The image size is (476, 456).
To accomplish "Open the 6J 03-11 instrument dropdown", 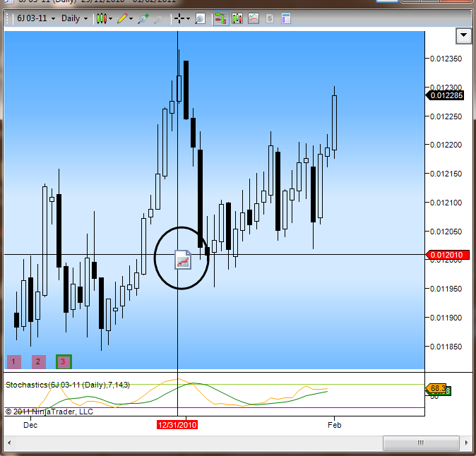I will [36, 18].
